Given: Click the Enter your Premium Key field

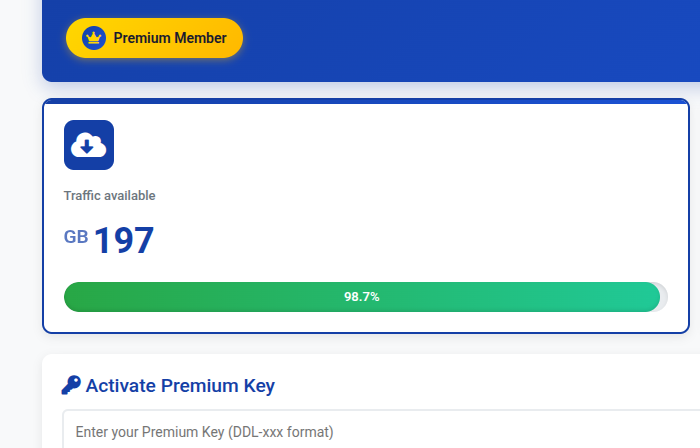Looking at the screenshot, I should point(380,432).
